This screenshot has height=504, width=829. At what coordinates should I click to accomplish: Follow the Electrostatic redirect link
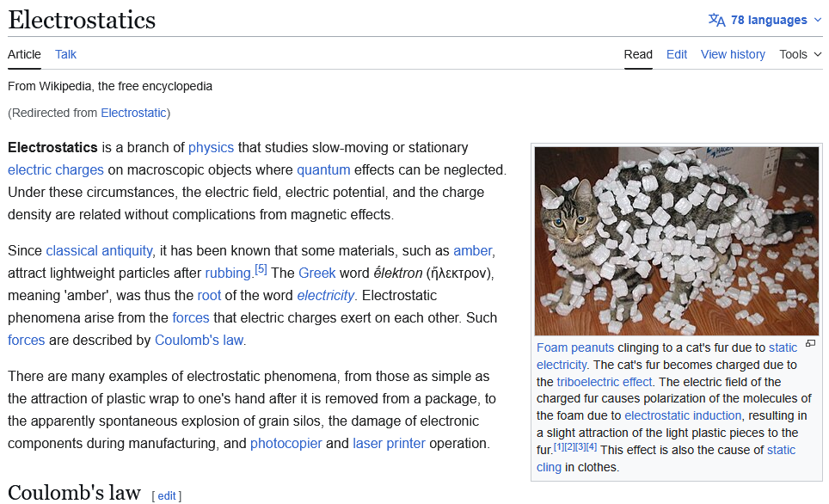[x=133, y=113]
